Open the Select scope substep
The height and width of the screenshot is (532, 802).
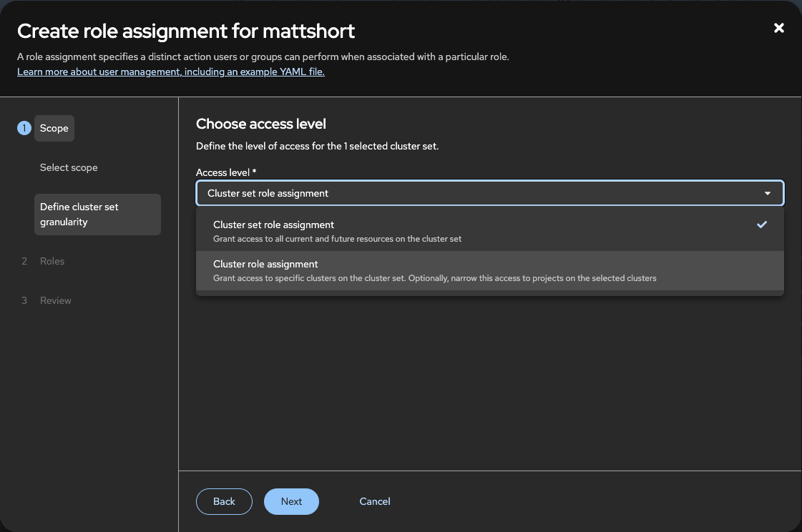coord(69,167)
